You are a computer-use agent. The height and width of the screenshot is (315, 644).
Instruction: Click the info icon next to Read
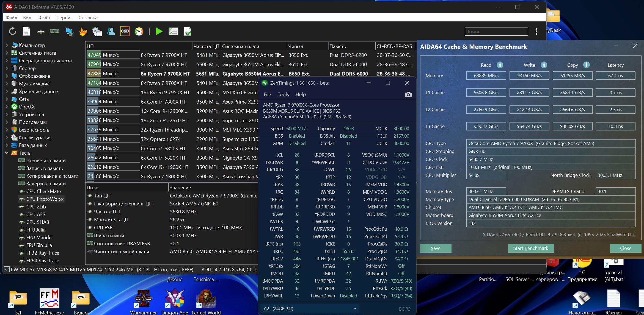click(500, 65)
